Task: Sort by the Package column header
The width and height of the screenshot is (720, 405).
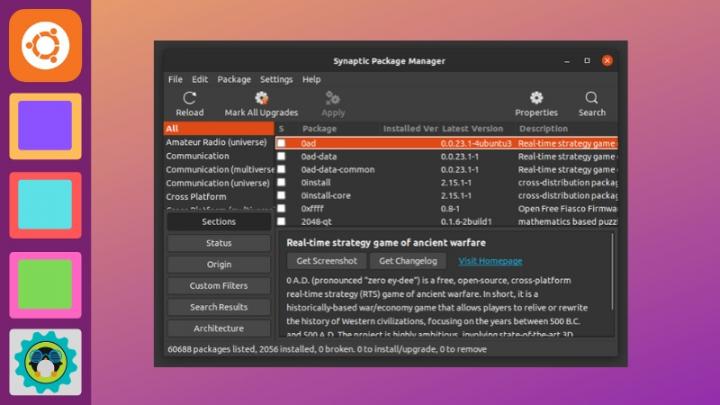Action: click(320, 129)
